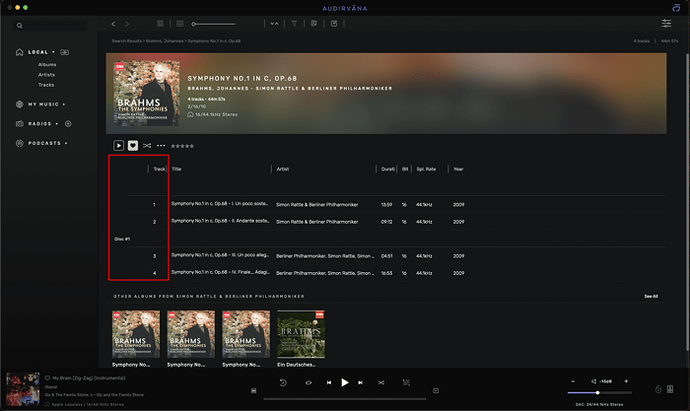Viewport: 690px width, 411px height.
Task: Click Search Results in the breadcrumb
Action: tap(127, 41)
